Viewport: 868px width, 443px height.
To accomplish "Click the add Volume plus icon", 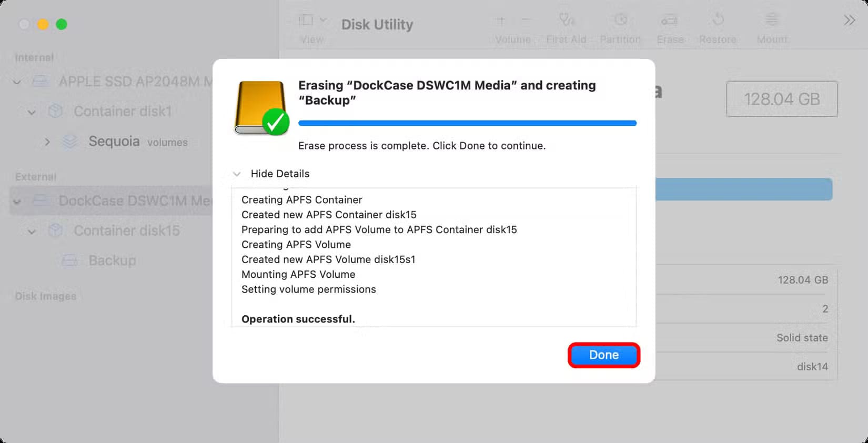I will click(x=501, y=21).
